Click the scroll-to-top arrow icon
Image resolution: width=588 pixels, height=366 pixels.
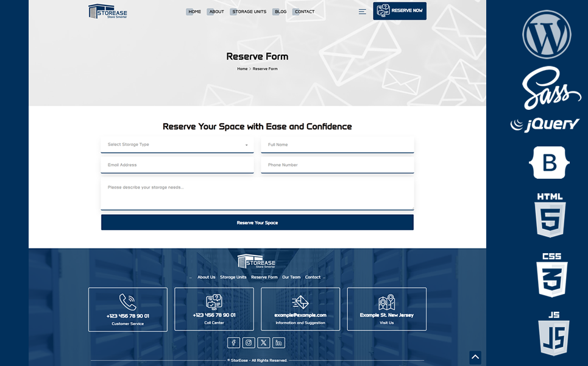pos(475,357)
